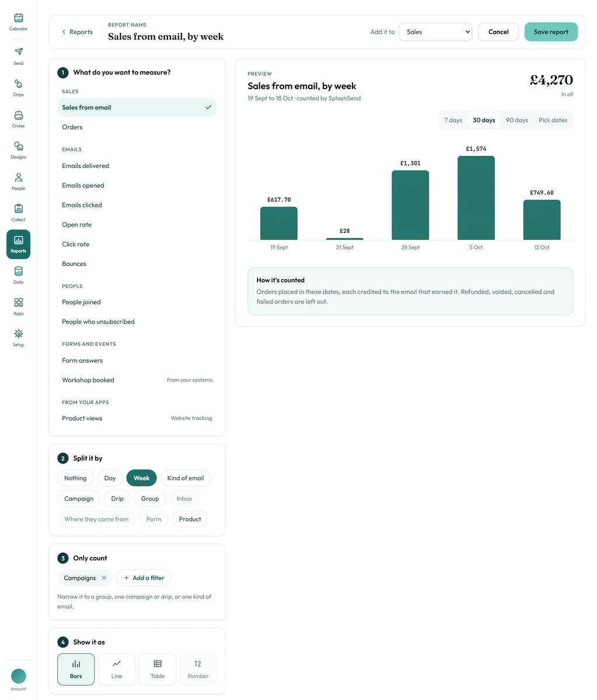Split by Nothing

[75, 478]
